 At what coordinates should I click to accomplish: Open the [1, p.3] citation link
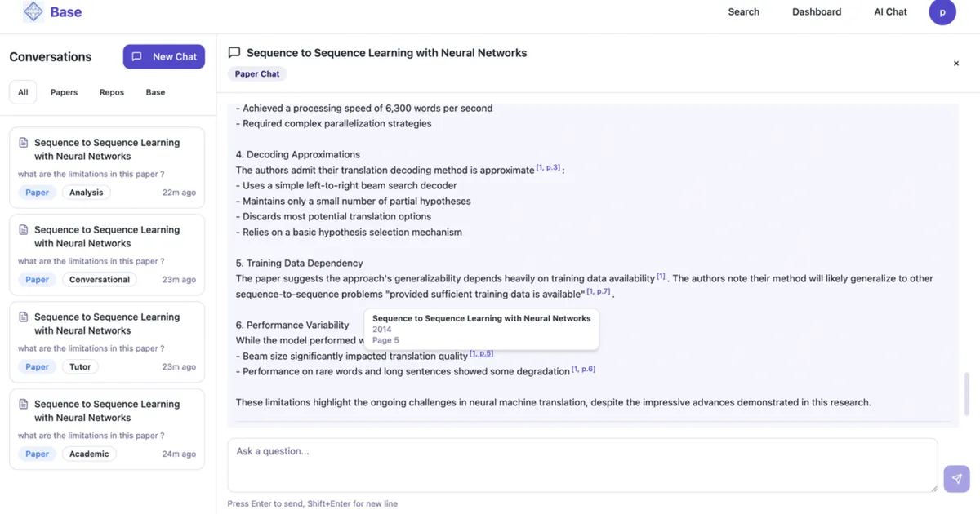coord(548,168)
